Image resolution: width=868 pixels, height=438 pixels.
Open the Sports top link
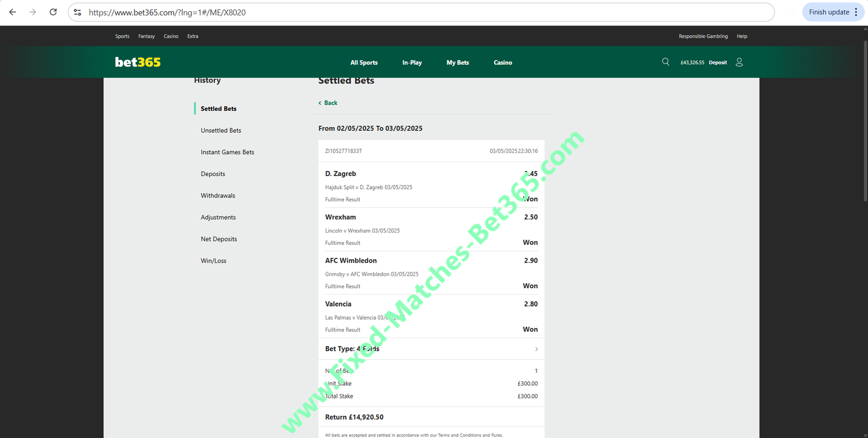click(122, 36)
